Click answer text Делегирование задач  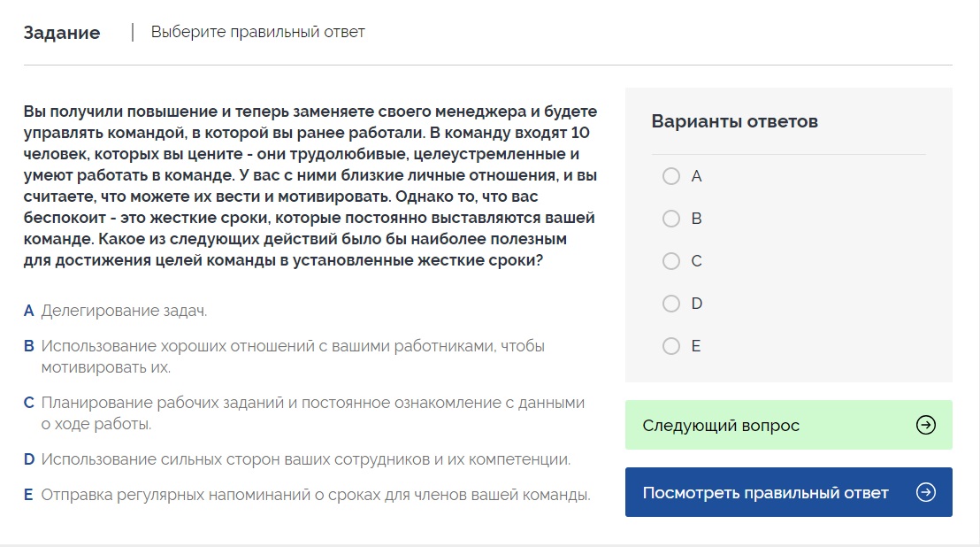tap(124, 311)
